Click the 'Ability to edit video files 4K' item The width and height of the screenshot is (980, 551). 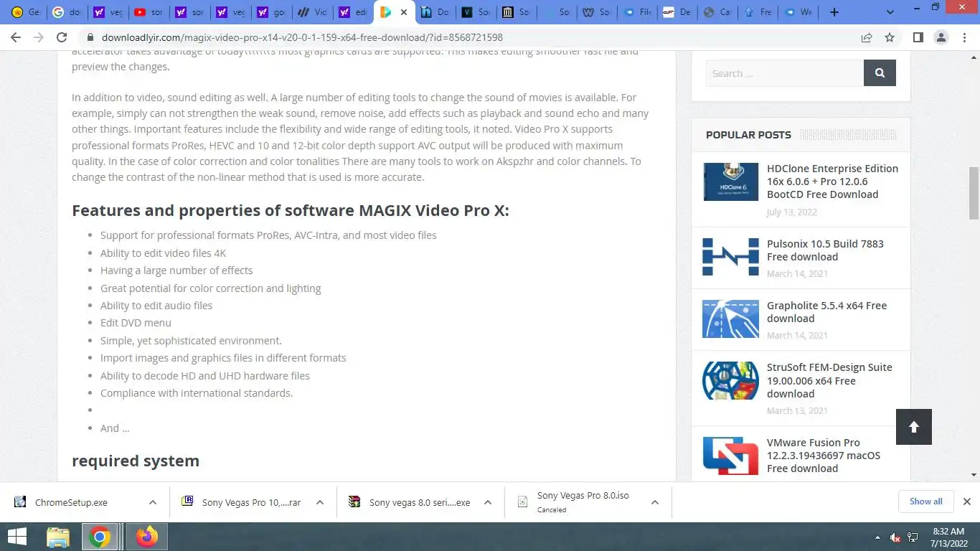pyautogui.click(x=164, y=253)
